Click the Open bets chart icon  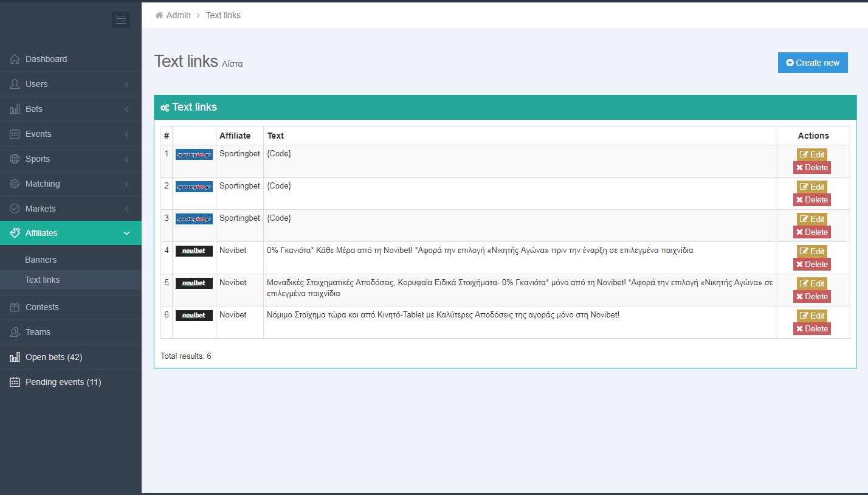click(x=15, y=357)
